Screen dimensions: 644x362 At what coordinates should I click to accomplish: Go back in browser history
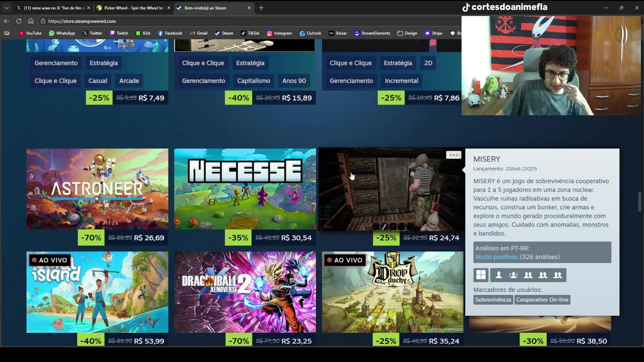[7, 21]
